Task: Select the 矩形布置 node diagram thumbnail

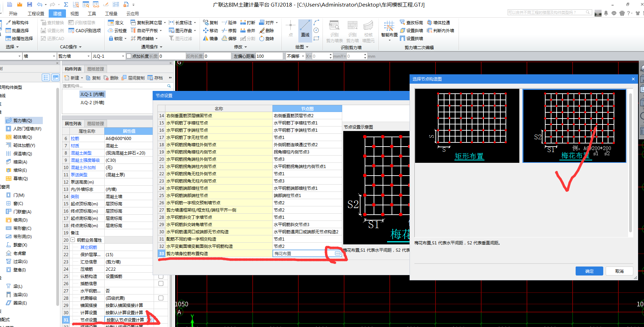Action: click(467, 125)
